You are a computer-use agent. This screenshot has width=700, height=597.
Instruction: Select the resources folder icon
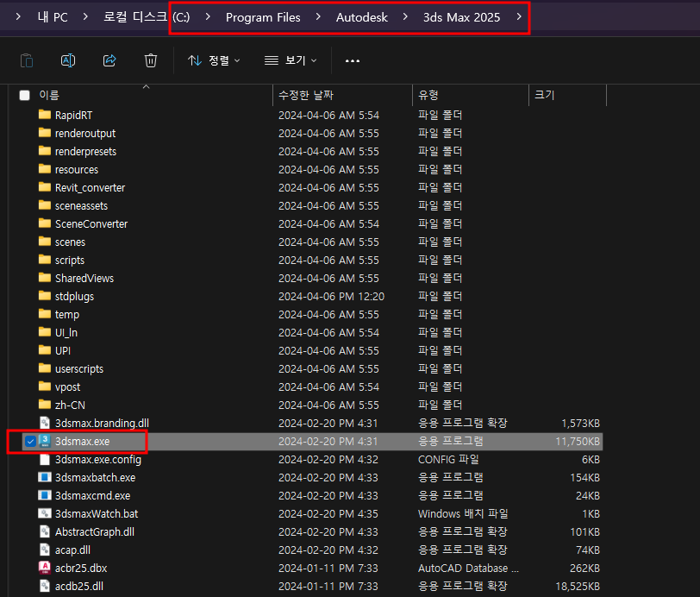[x=45, y=169]
